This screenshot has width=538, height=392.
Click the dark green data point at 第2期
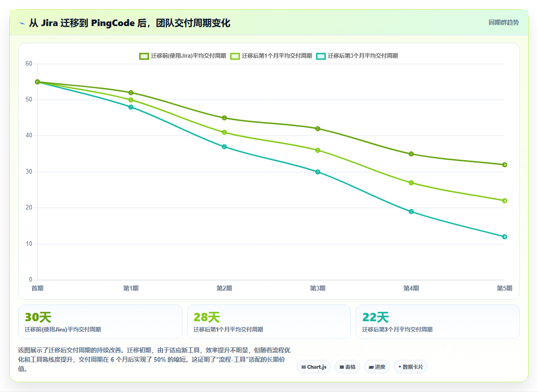(x=224, y=118)
